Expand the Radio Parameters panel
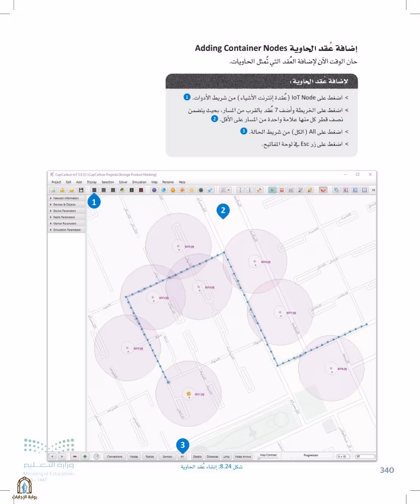The width and height of the screenshot is (420, 504). tap(66, 217)
